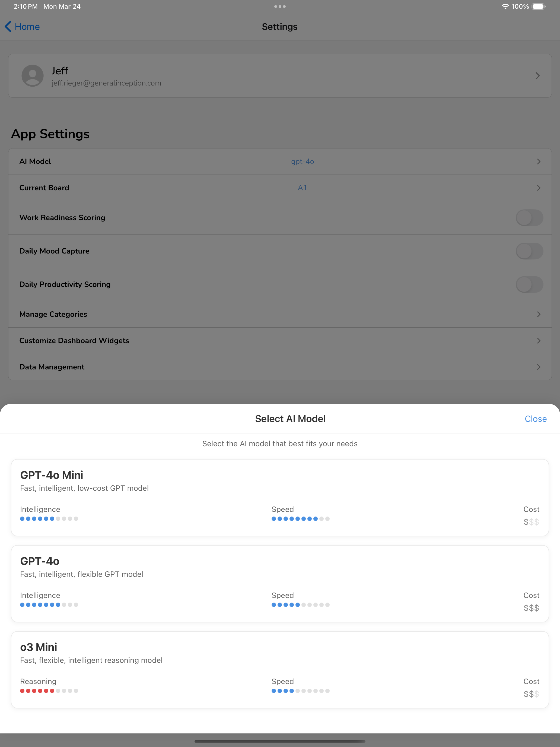Enable the Daily Mood Capture switch
The image size is (560, 747).
click(x=529, y=251)
